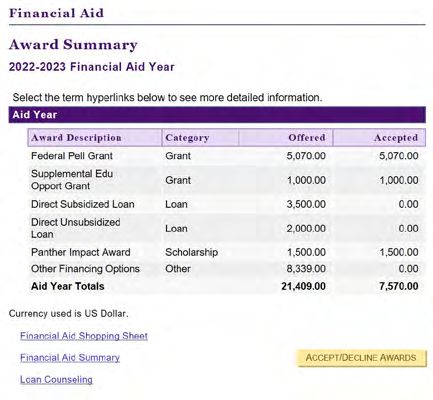Viewport: 433px width, 400px height.
Task: Click the Category column header
Action: click(x=200, y=138)
